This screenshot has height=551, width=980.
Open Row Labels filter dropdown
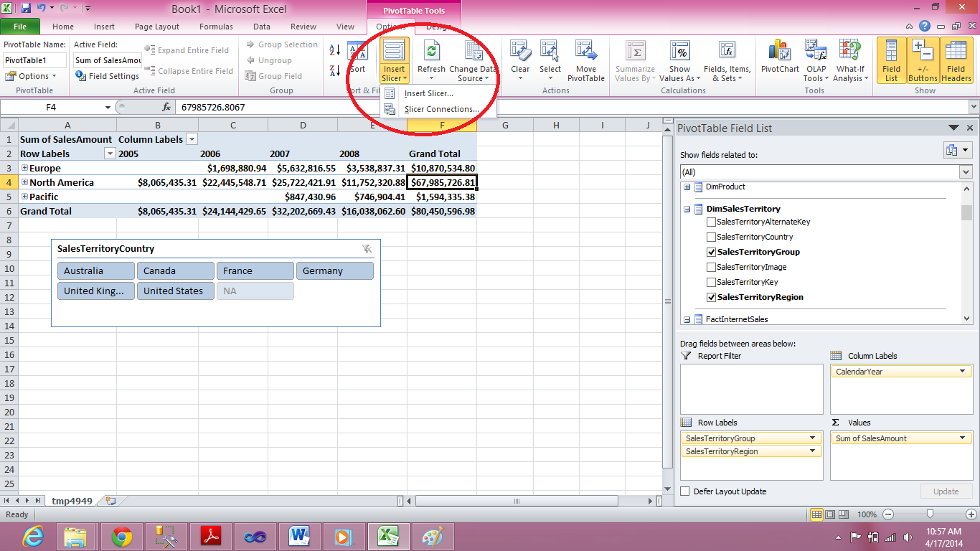110,154
